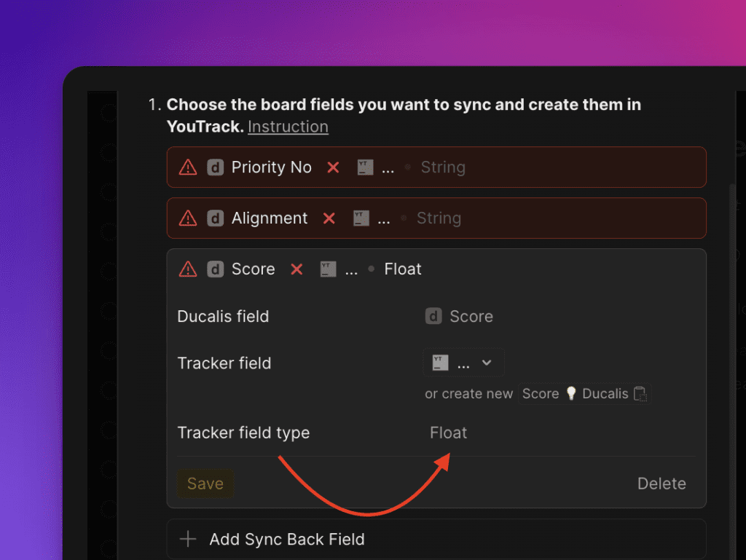746x560 pixels.
Task: Click the Tracker field type label
Action: tap(243, 433)
